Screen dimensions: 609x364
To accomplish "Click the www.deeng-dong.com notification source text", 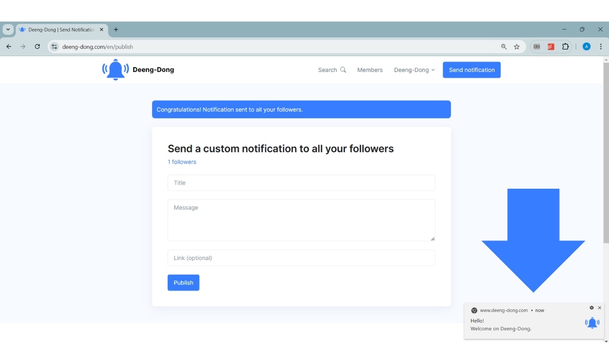I will coord(504,310).
